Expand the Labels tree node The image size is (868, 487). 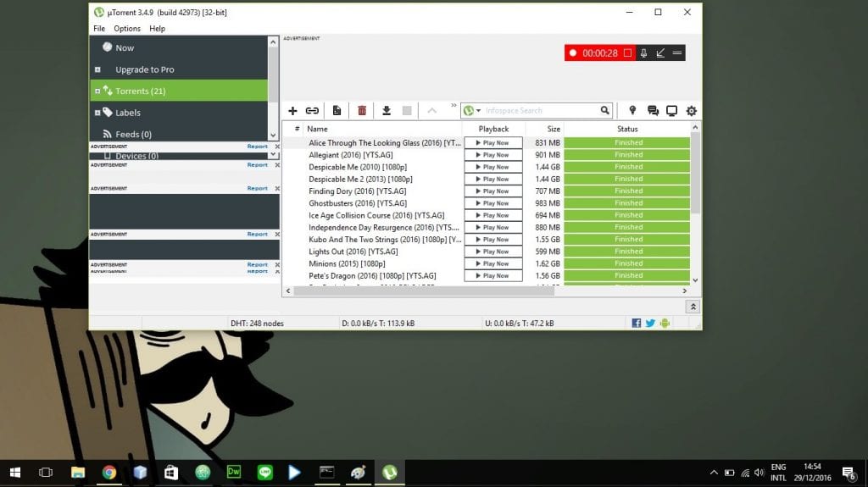(97, 113)
